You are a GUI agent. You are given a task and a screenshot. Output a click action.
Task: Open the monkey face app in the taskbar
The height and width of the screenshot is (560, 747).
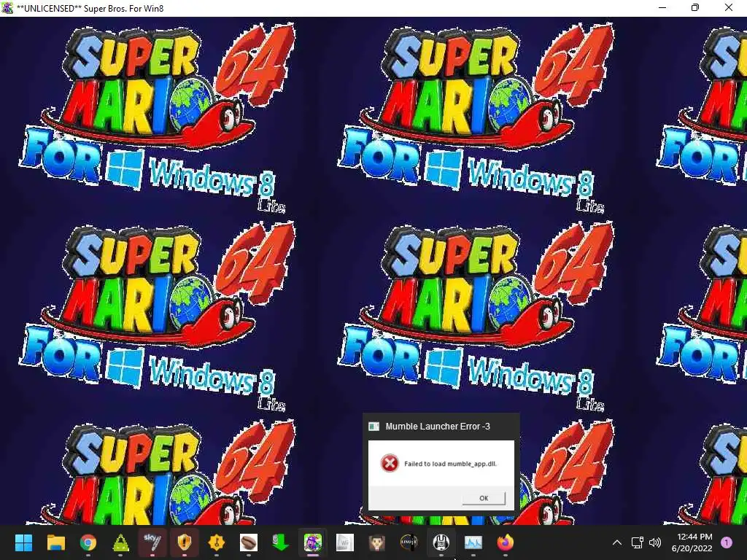coord(377,542)
